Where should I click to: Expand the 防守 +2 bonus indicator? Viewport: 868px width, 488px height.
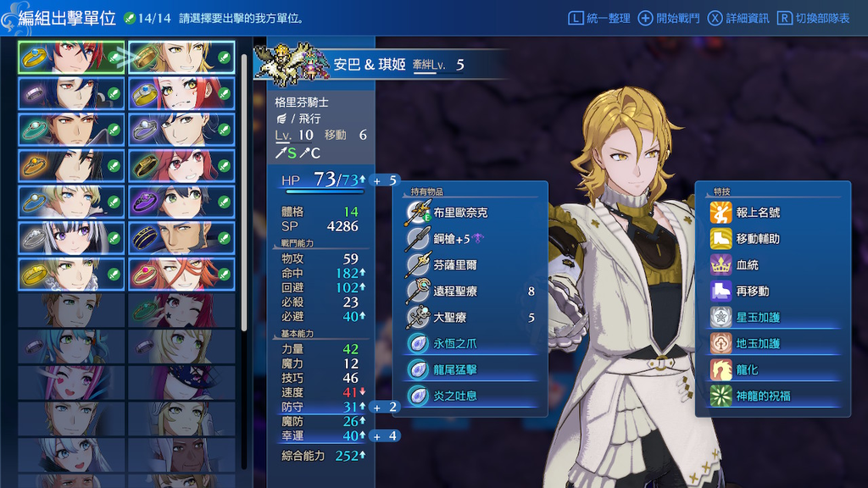(385, 407)
